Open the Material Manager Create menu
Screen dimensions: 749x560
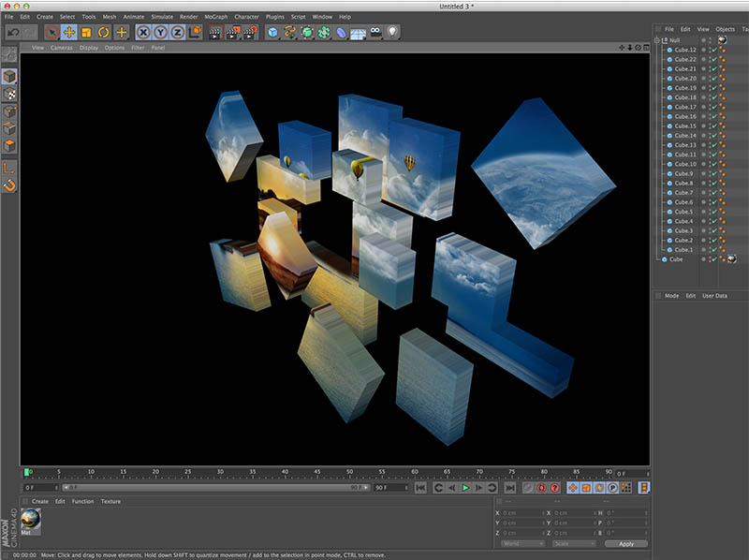coord(40,501)
